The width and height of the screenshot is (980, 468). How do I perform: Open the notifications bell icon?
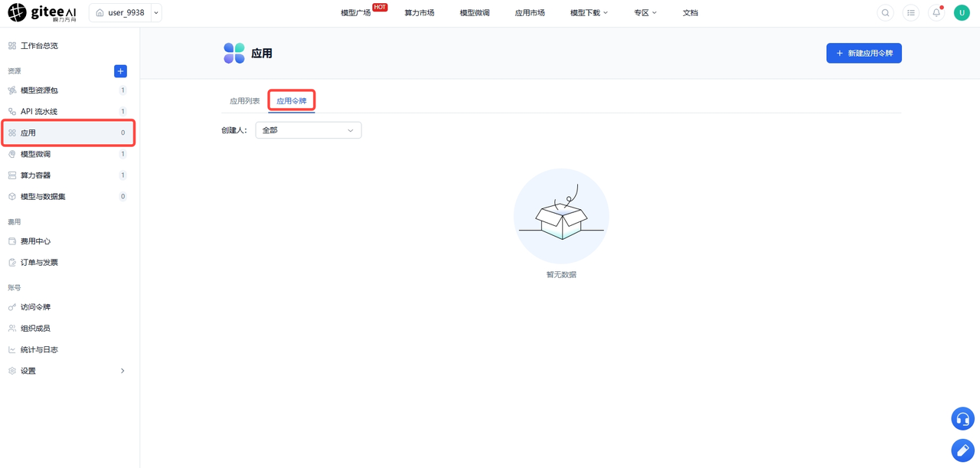pos(936,13)
